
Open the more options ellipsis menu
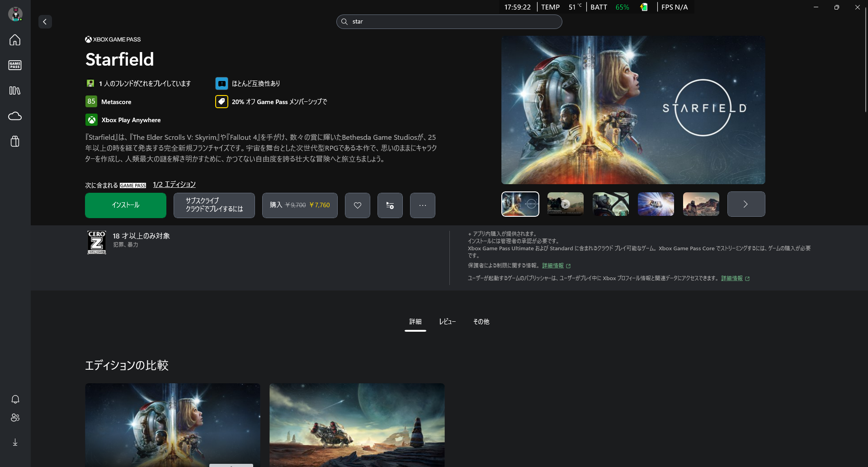click(x=423, y=205)
